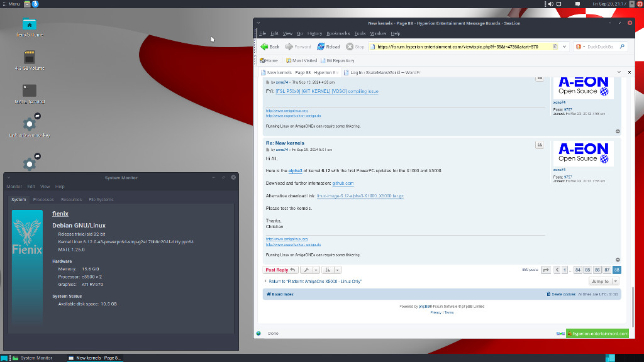Screen dimensions: 644x362
Task: Click the Post Reply button
Action: tap(280, 270)
